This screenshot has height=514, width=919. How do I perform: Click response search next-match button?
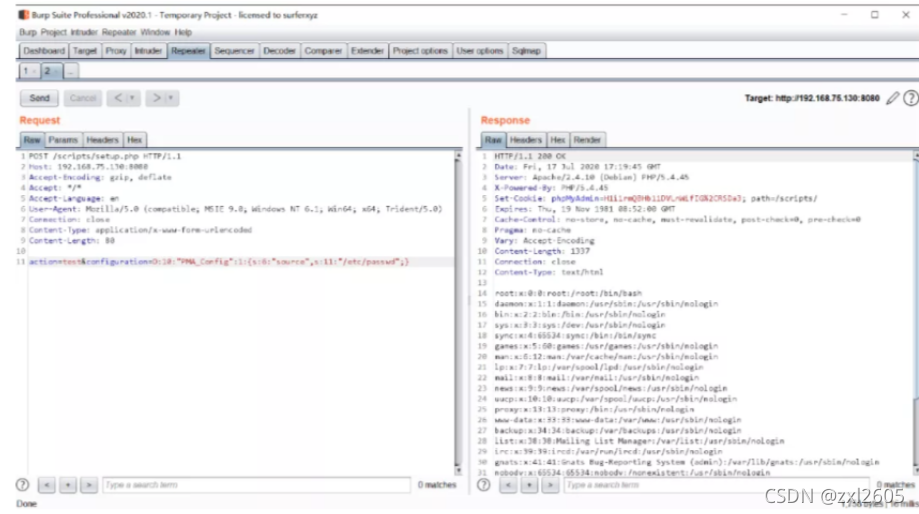[x=550, y=485]
